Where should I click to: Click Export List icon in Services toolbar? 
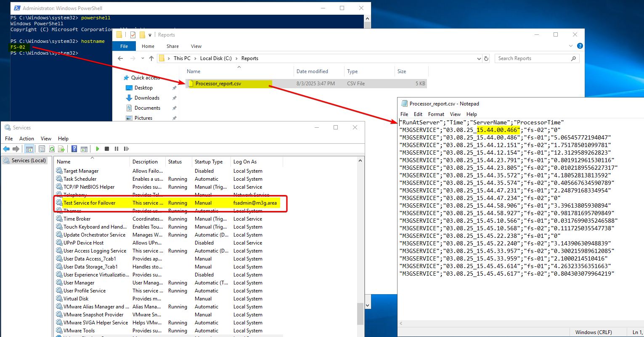pos(61,149)
